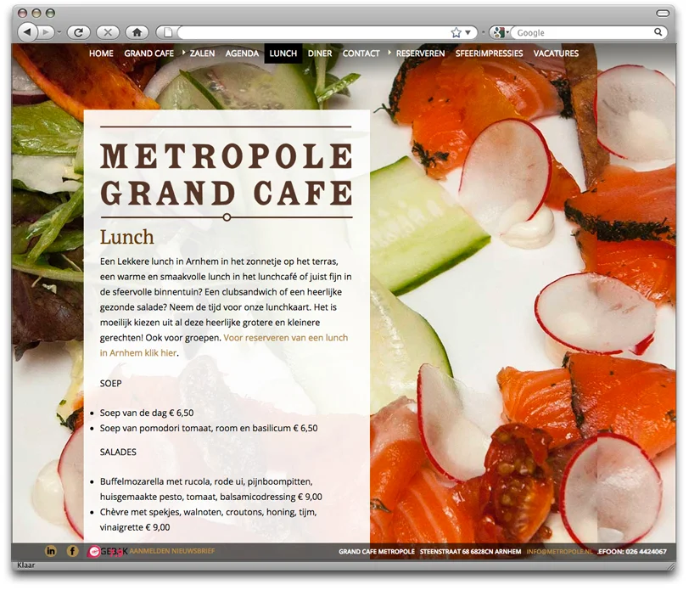The height and width of the screenshot is (596, 700).
Task: Go back with the browser back arrow
Action: pyautogui.click(x=28, y=32)
